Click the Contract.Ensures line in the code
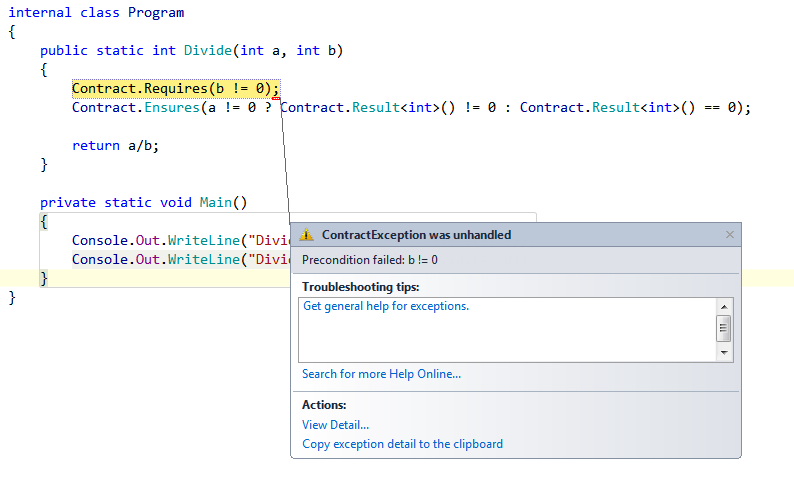Image resolution: width=794 pixels, height=479 pixels. pos(411,107)
